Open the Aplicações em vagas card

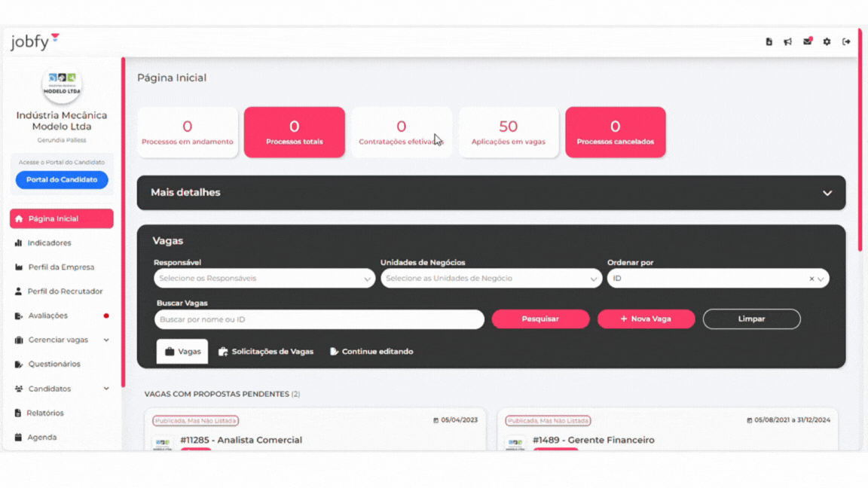click(x=509, y=133)
